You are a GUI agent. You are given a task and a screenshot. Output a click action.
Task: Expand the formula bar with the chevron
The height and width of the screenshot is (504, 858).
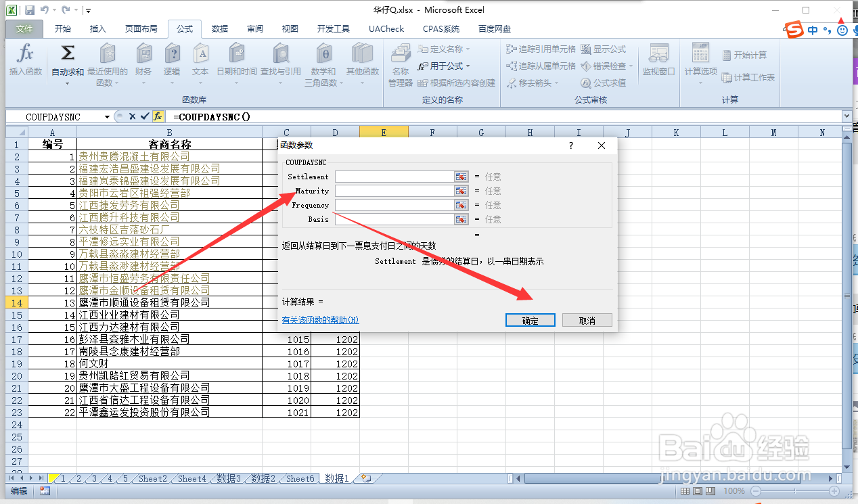(x=846, y=116)
